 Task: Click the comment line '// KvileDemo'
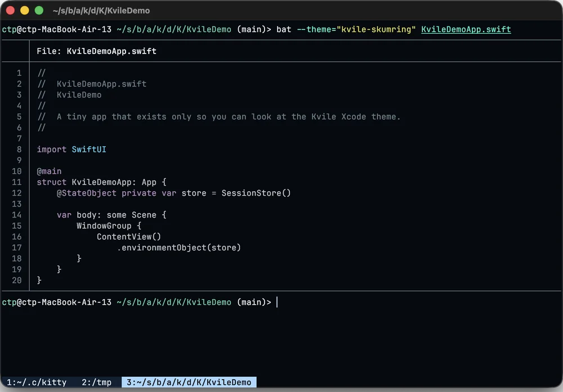click(70, 95)
